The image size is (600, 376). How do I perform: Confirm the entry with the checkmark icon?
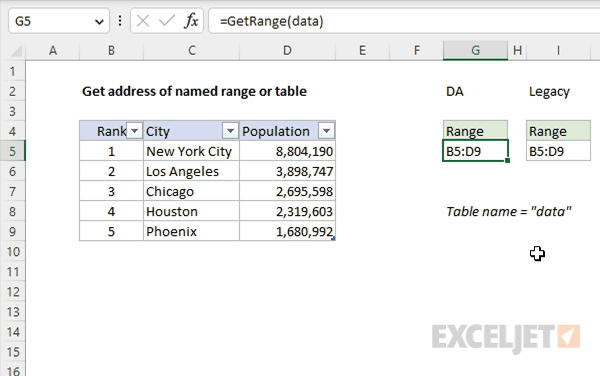(x=166, y=21)
